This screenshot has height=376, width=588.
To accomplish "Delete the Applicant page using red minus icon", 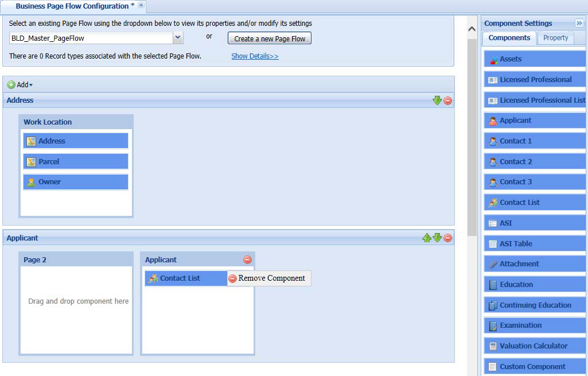I will (x=247, y=259).
